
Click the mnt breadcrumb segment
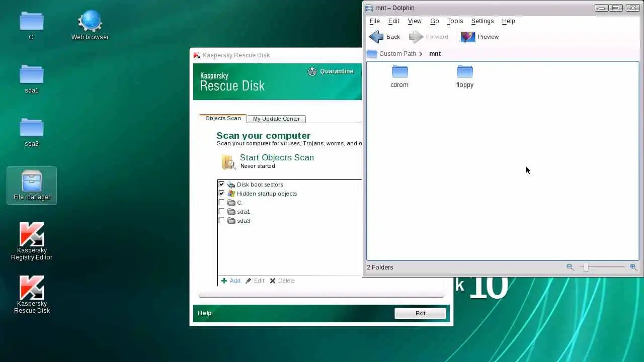[x=435, y=54]
